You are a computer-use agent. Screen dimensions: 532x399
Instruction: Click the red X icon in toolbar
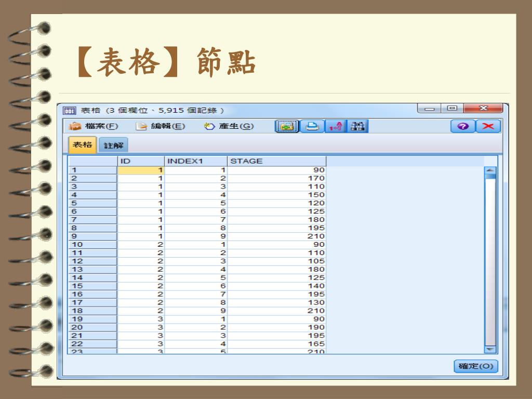point(487,127)
